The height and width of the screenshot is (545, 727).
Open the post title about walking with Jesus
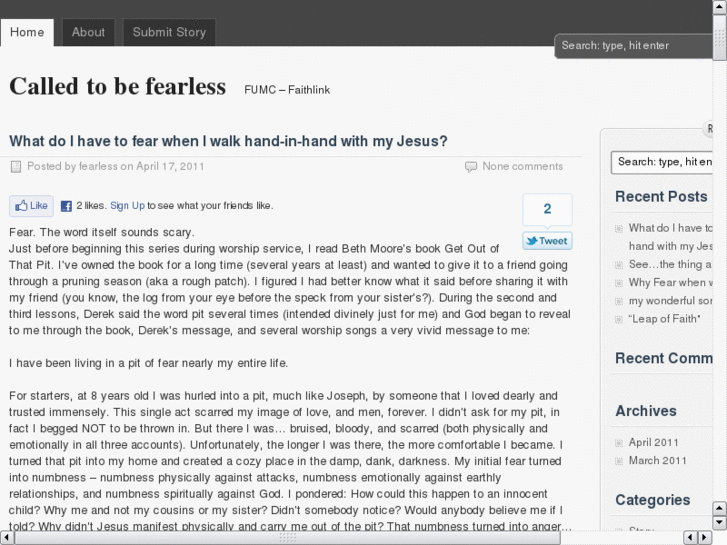point(228,141)
